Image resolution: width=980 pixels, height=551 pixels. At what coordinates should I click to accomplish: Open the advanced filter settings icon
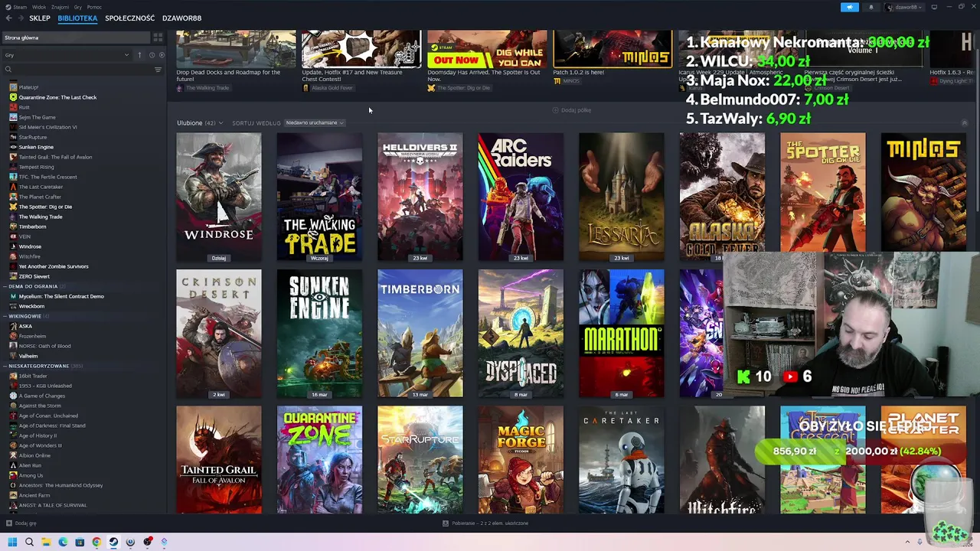(x=158, y=70)
